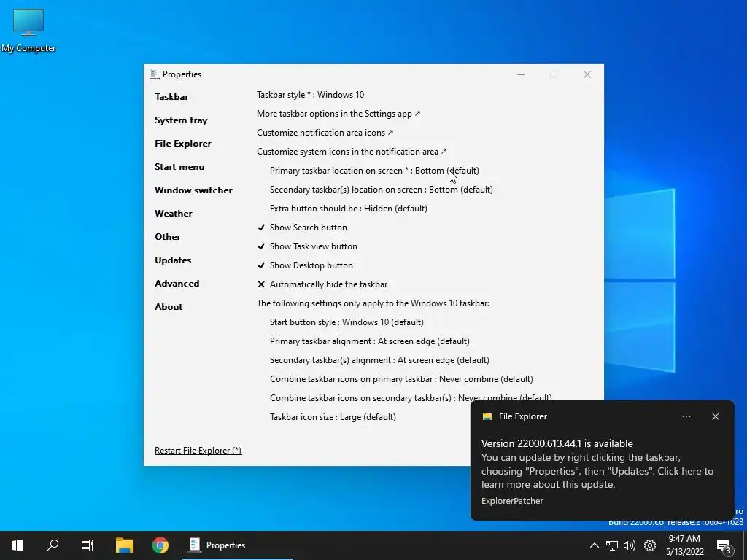Open More taskbar options in Settings app
The image size is (747, 560).
click(x=338, y=114)
